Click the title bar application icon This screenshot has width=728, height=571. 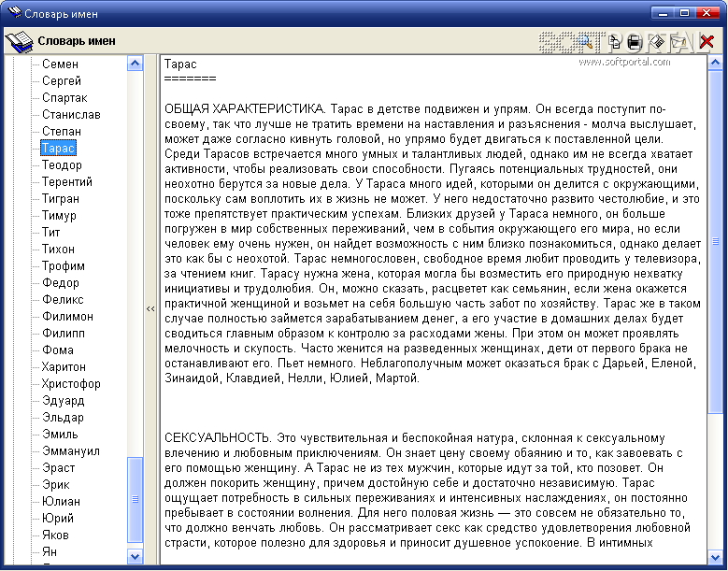coord(15,13)
